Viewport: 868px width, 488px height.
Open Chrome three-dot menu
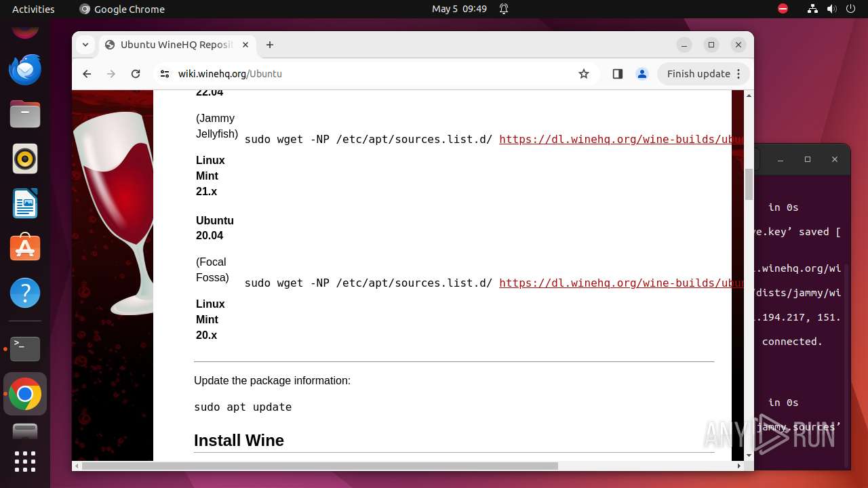pyautogui.click(x=738, y=74)
